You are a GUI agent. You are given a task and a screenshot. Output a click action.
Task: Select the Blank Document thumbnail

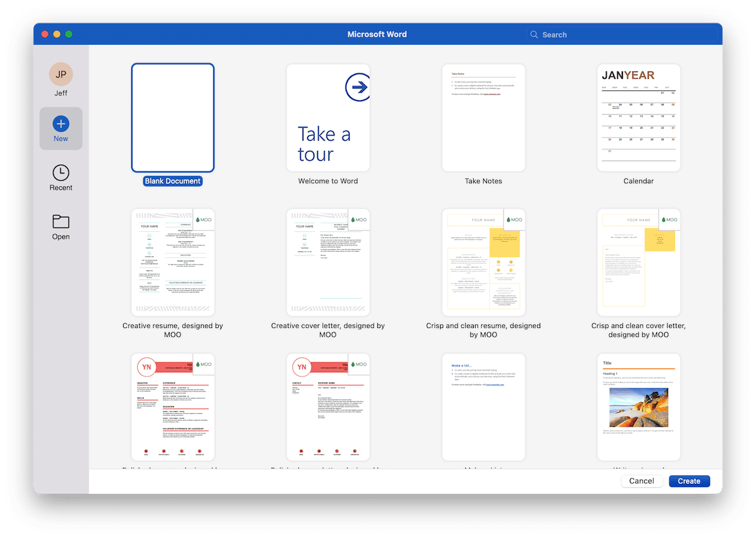click(x=173, y=118)
